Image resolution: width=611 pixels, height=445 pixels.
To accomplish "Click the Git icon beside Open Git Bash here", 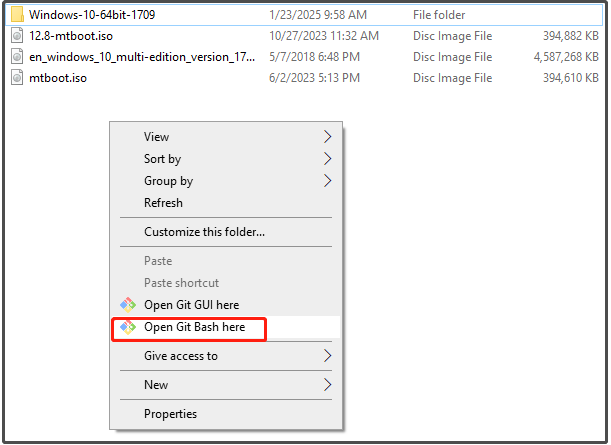I will coord(128,327).
